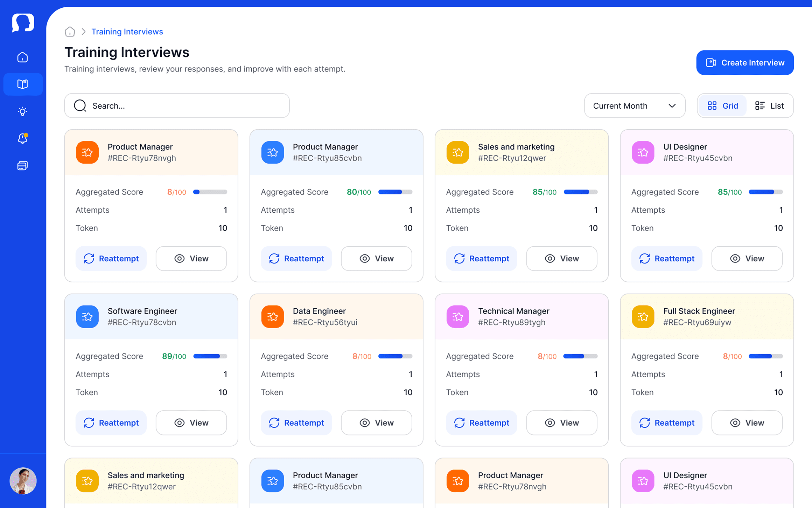The width and height of the screenshot is (812, 508).
Task: Open the billing card sidebar icon
Action: click(x=23, y=165)
